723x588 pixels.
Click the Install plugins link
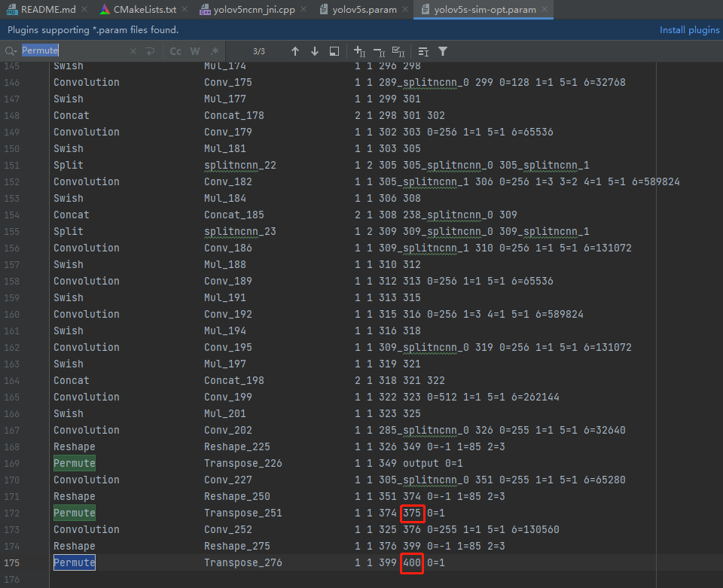click(x=688, y=29)
